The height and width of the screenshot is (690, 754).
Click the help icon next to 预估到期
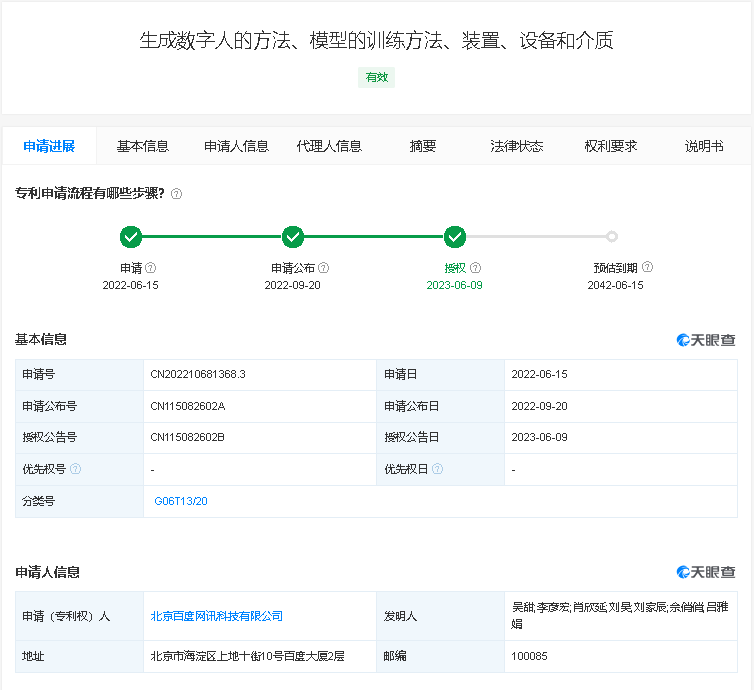pyautogui.click(x=648, y=267)
